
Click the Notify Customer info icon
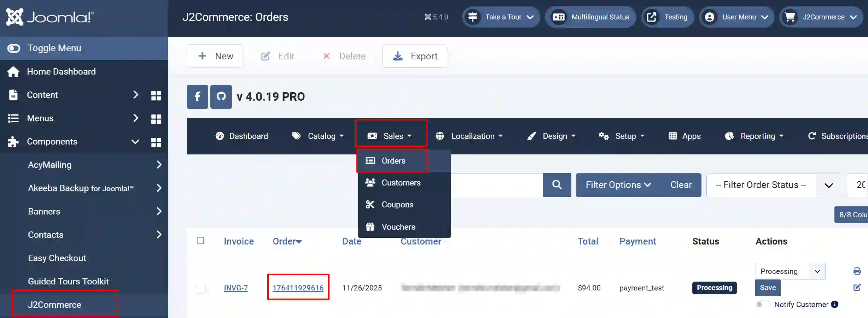(835, 304)
